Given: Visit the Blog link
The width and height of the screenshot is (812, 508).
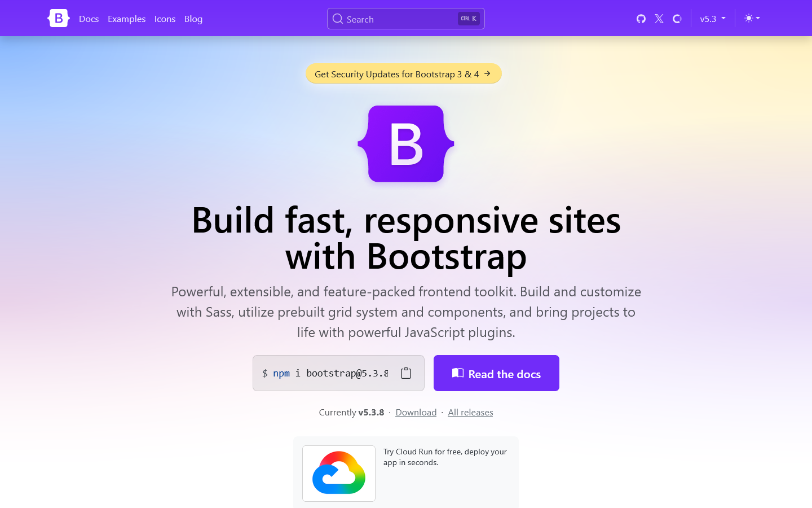Looking at the screenshot, I should 193,19.
